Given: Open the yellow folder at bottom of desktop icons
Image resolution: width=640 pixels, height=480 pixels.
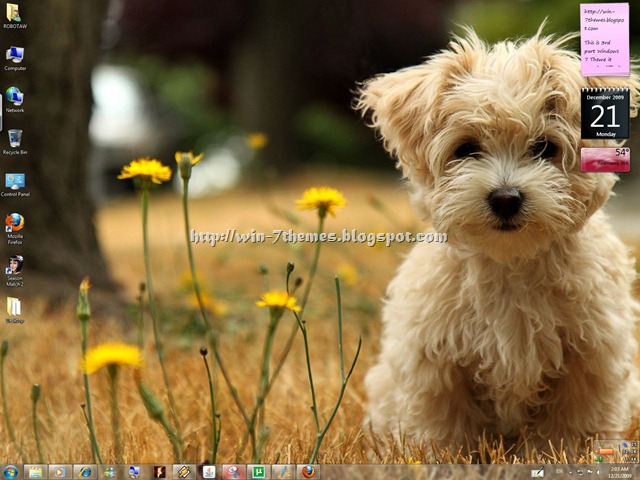Looking at the screenshot, I should [14, 310].
